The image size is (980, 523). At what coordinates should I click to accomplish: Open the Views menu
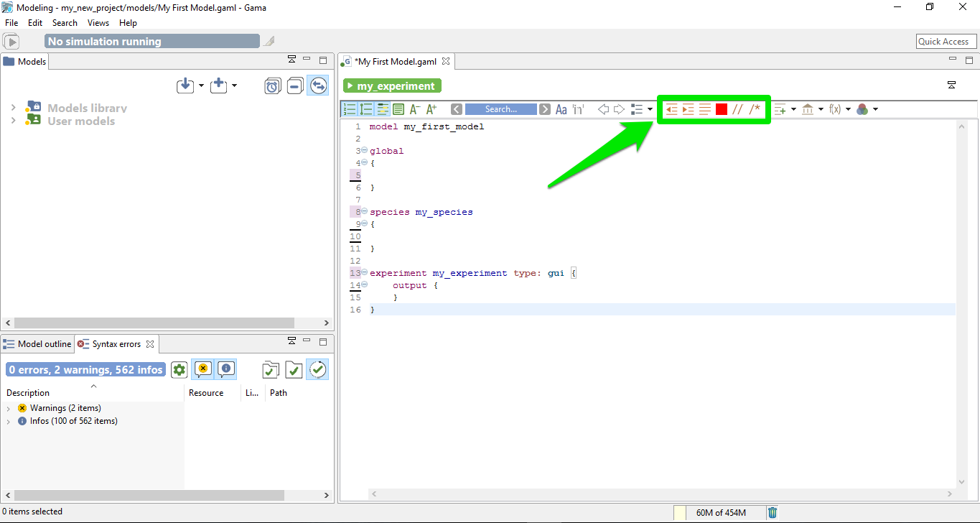98,23
